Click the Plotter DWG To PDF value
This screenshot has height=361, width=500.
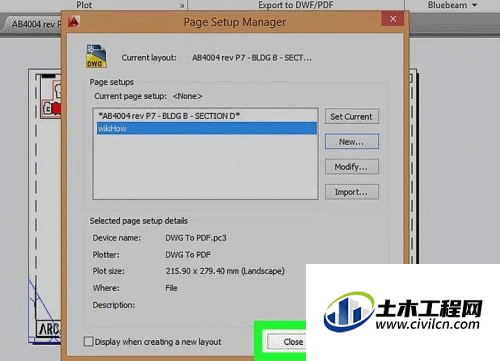(188, 255)
